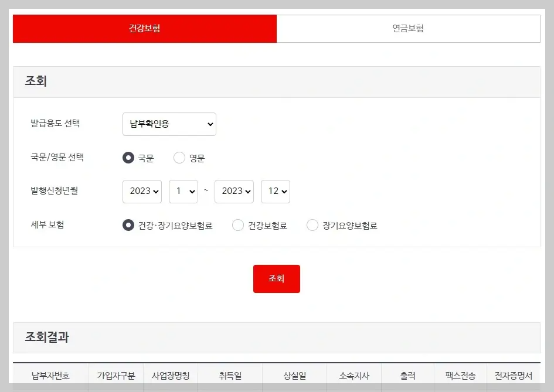Click the 가입자구분 column header
554x392 pixels.
[x=115, y=376]
